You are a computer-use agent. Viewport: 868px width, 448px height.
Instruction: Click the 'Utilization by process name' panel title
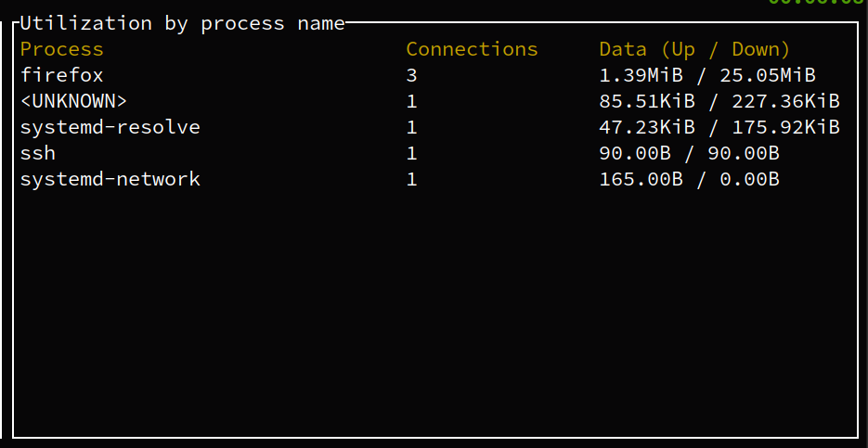tap(182, 24)
